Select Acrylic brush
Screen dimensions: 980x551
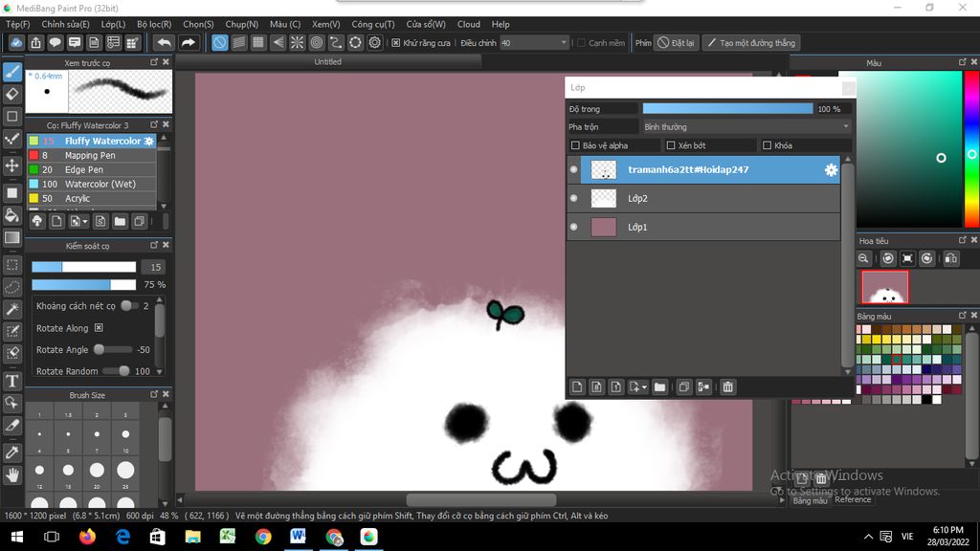(x=91, y=199)
